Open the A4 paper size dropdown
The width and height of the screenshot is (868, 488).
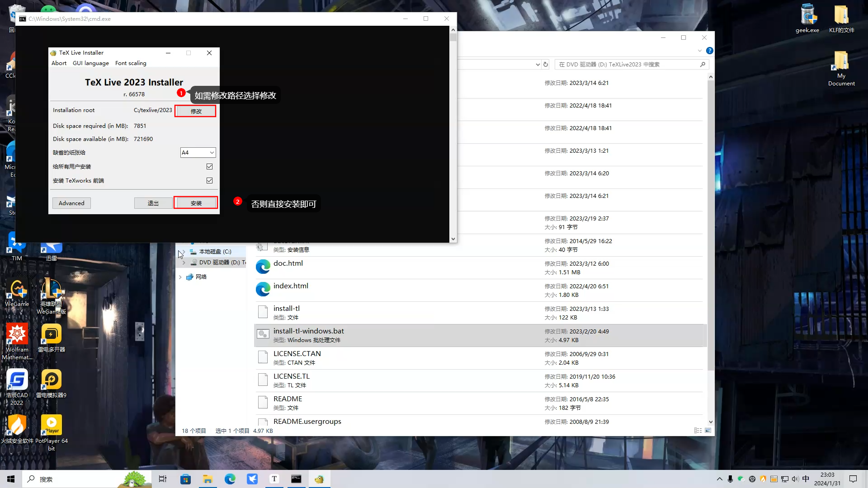(x=198, y=153)
